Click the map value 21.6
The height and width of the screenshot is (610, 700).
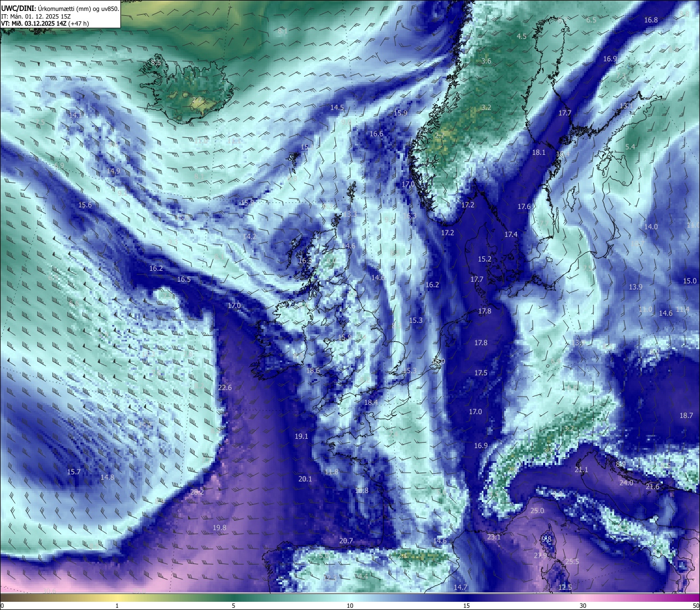(x=652, y=486)
